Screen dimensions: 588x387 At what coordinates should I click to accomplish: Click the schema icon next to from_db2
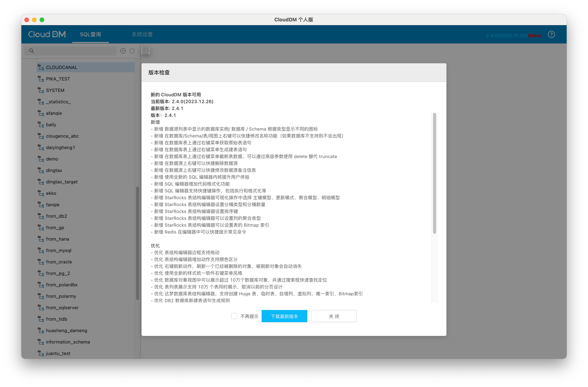(x=41, y=216)
